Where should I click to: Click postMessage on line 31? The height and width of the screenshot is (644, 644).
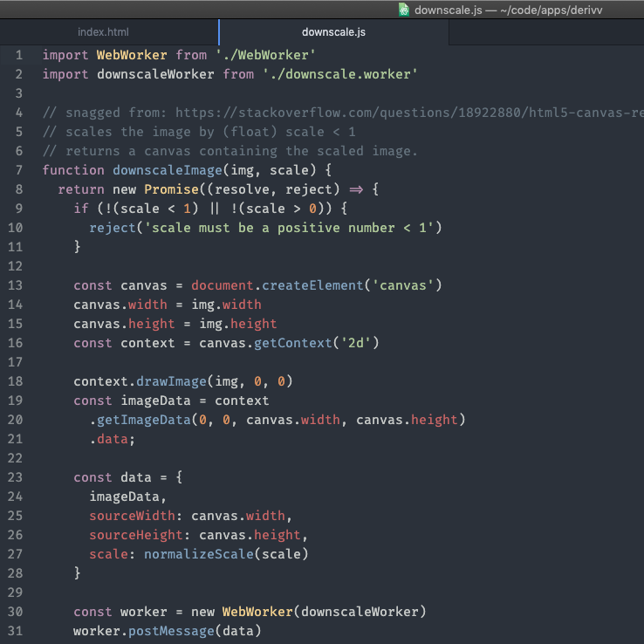click(171, 631)
